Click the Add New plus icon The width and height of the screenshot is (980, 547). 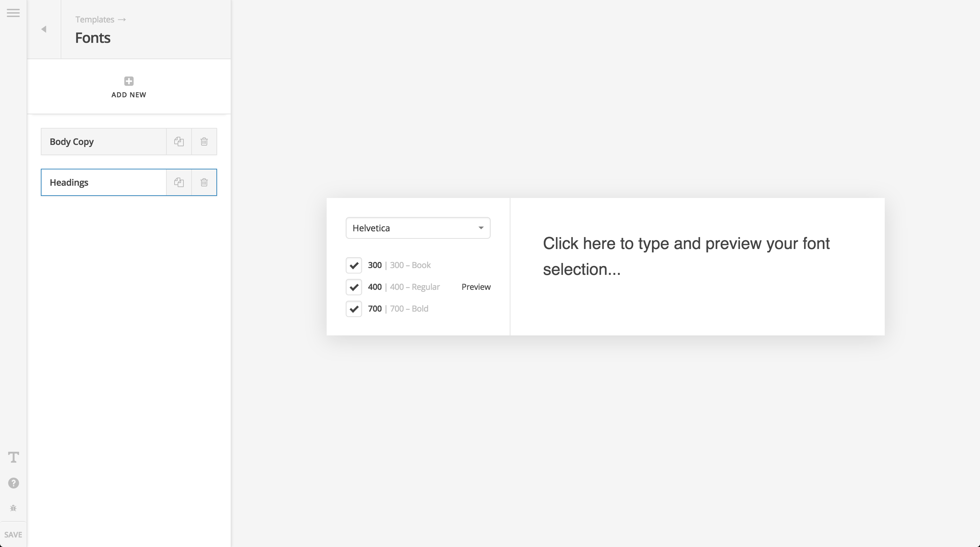click(x=129, y=81)
